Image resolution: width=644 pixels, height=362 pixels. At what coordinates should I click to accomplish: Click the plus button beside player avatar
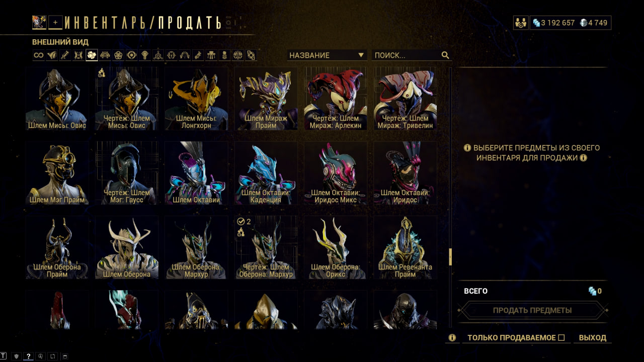56,22
